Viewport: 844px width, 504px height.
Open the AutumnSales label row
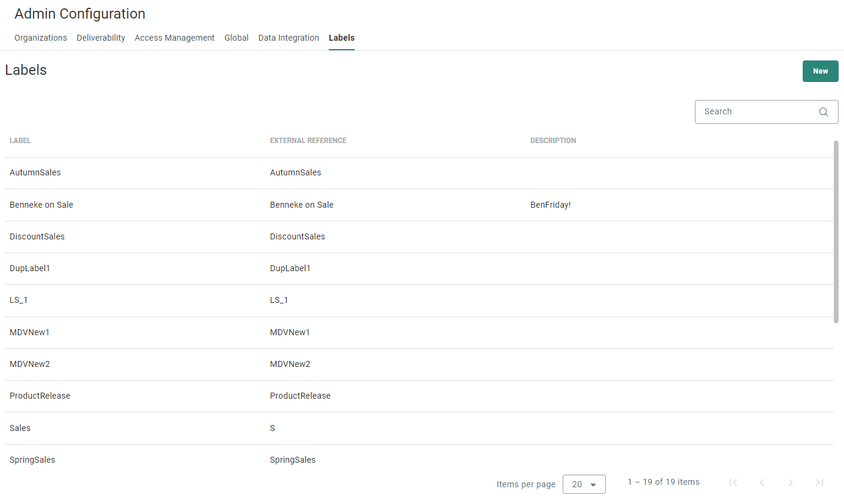(x=35, y=172)
